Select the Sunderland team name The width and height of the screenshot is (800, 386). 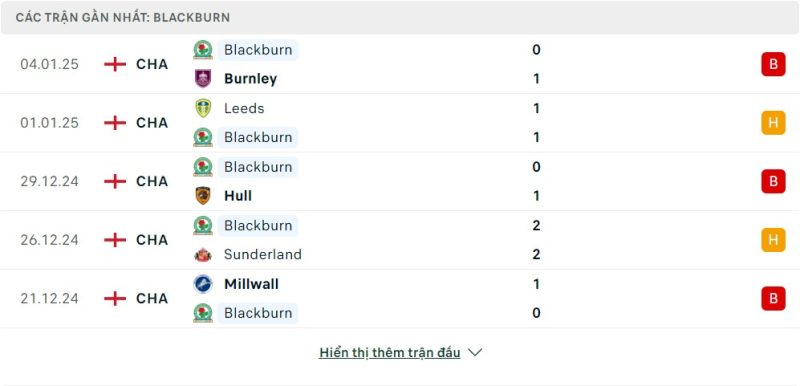point(263,254)
